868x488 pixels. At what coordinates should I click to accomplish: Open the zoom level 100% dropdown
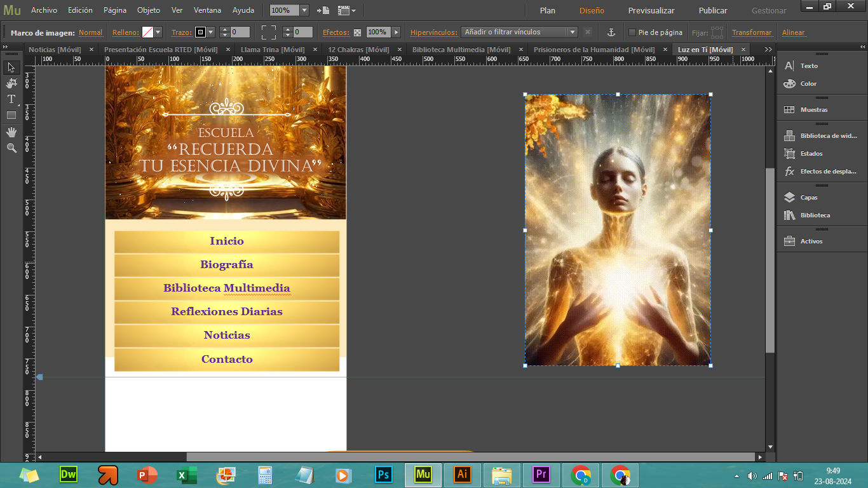tap(304, 10)
